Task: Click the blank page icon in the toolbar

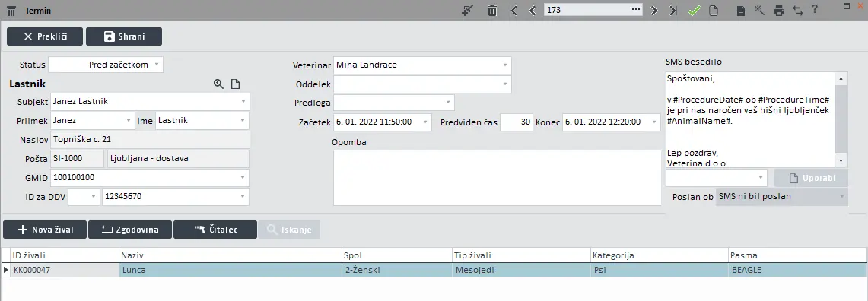Action: 714,11
